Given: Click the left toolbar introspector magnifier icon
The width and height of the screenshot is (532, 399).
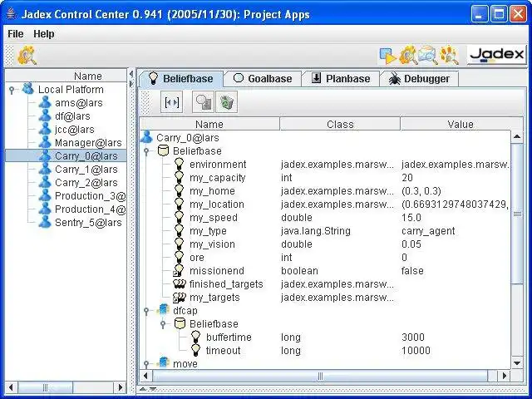Looking at the screenshot, I should tap(27, 55).
